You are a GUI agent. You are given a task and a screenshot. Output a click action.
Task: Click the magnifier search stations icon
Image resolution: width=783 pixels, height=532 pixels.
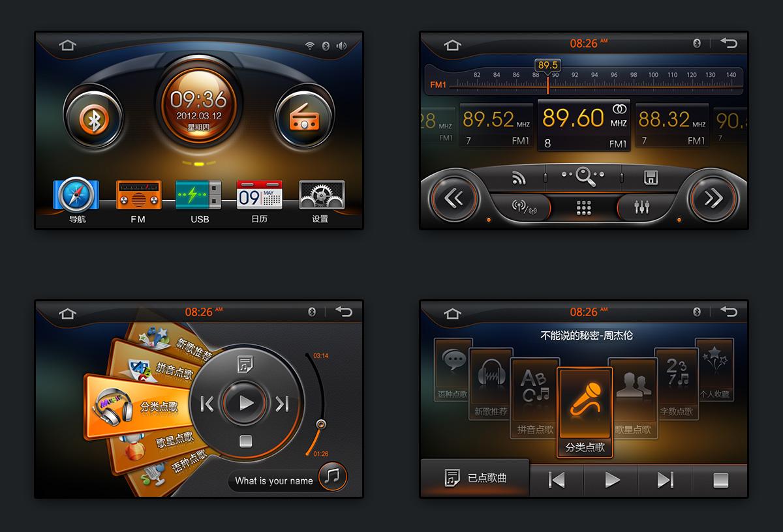583,176
